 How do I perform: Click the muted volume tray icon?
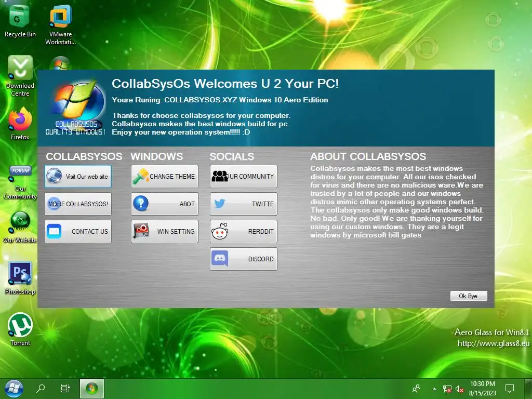click(x=459, y=389)
